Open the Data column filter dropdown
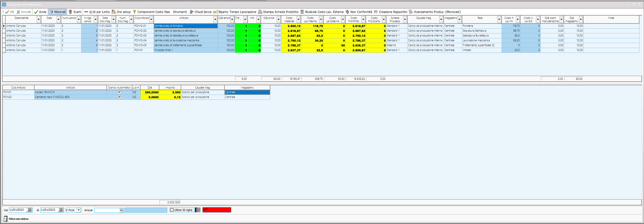The width and height of the screenshot is (644, 224). [58, 19]
